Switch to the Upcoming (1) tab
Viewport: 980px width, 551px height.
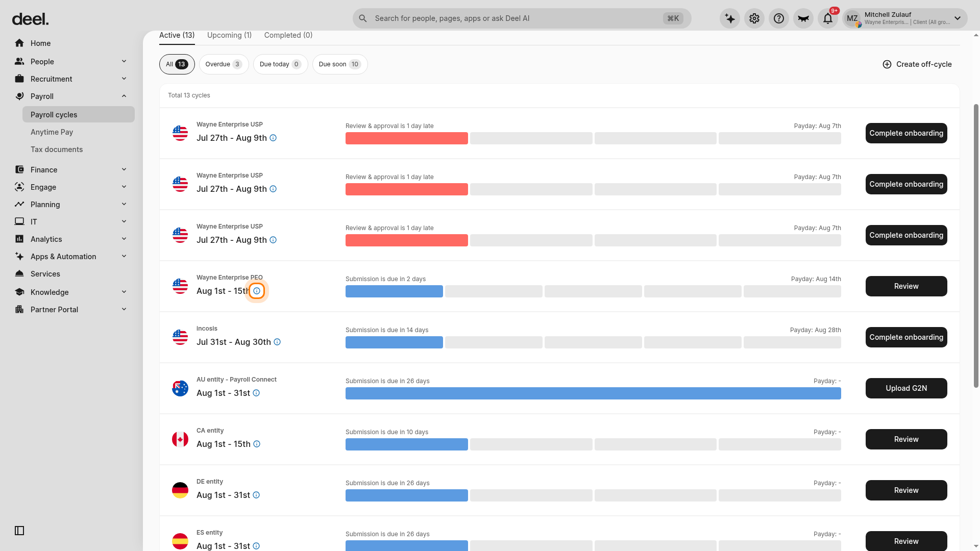point(229,35)
